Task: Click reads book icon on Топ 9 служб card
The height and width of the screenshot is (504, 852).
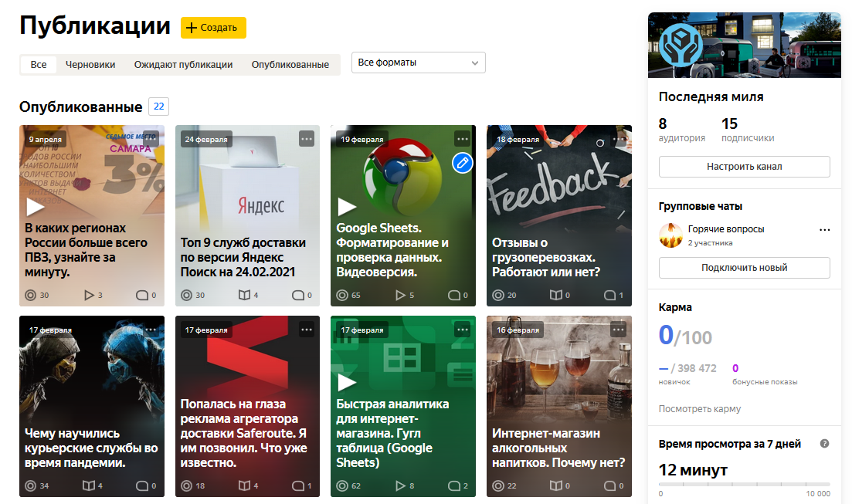Action: [x=245, y=295]
